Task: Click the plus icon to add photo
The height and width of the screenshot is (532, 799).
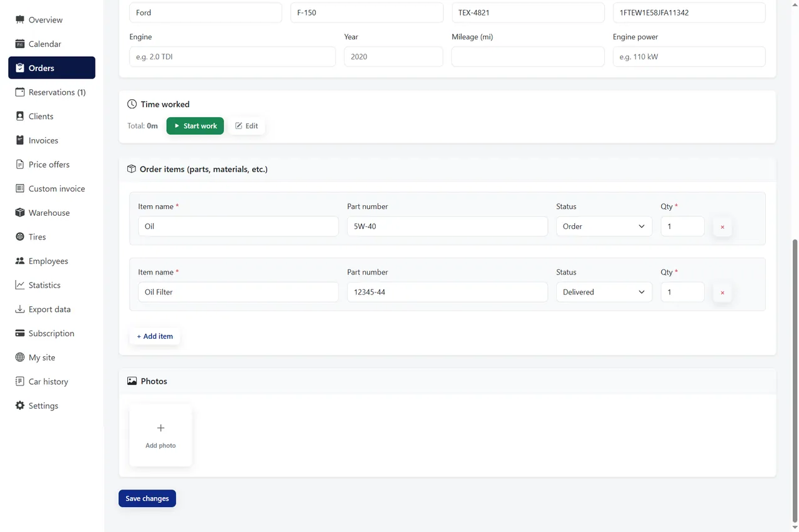Action: click(160, 428)
